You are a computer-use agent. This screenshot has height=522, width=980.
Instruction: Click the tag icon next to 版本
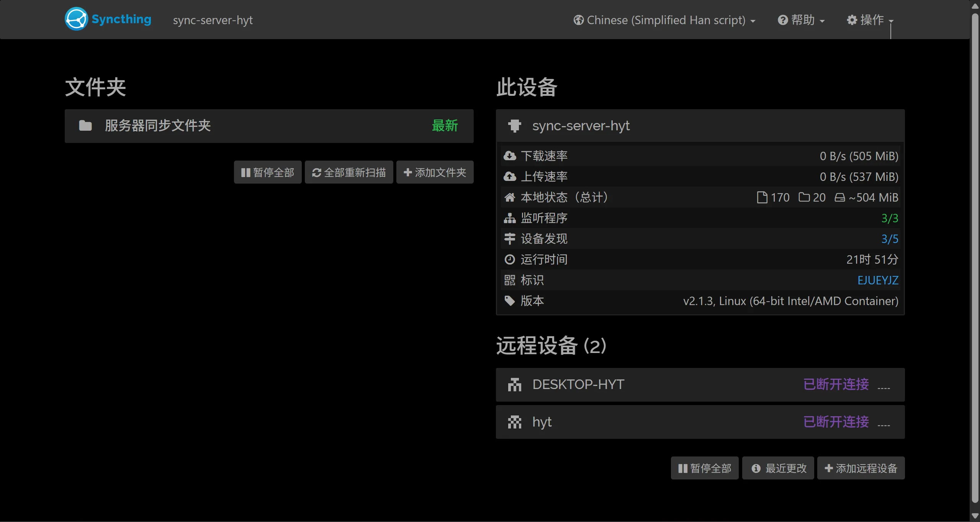(510, 301)
